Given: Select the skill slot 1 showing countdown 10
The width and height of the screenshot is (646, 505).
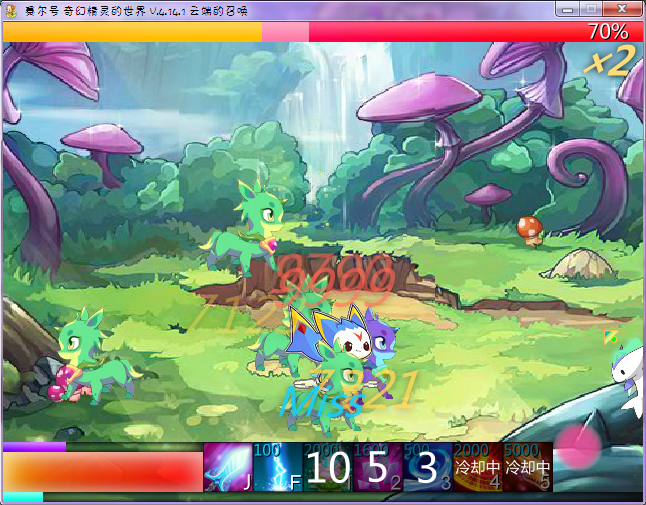Looking at the screenshot, I should (x=328, y=467).
